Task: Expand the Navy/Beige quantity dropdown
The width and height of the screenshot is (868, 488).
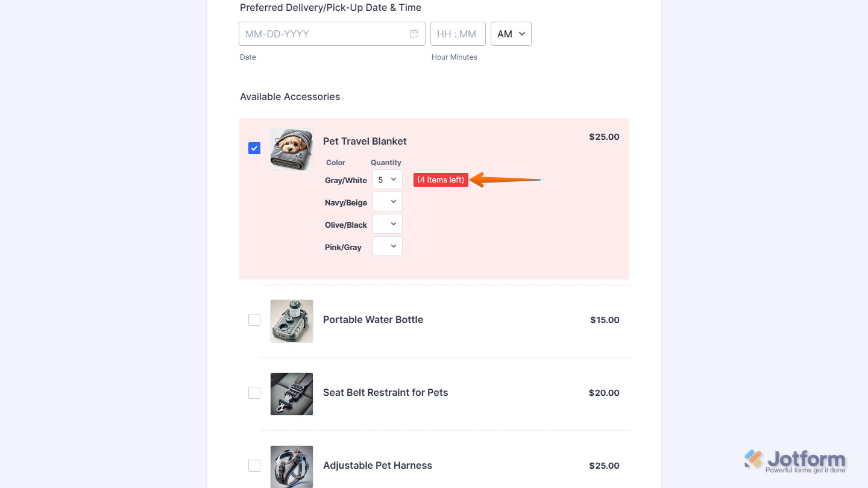Action: coord(387,202)
